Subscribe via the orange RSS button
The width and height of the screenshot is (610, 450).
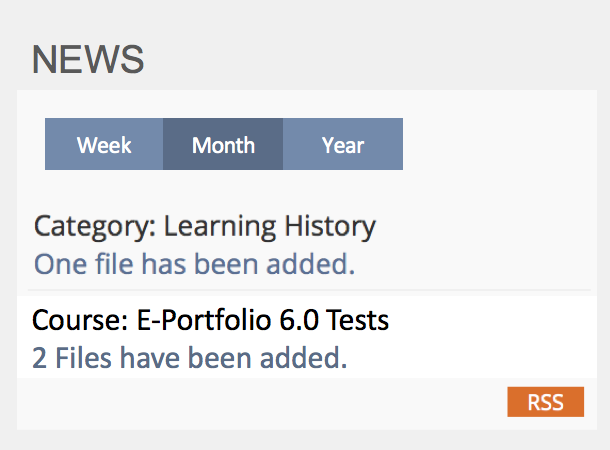pyautogui.click(x=545, y=402)
